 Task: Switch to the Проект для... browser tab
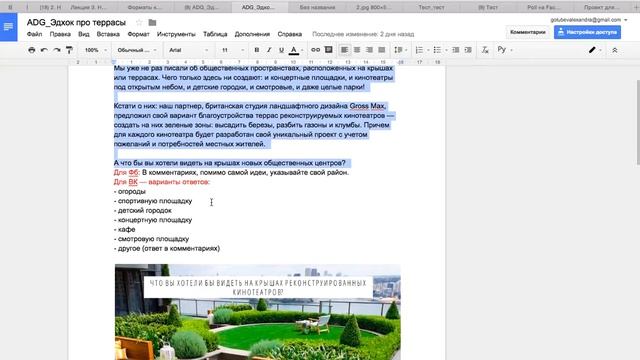(x=601, y=7)
